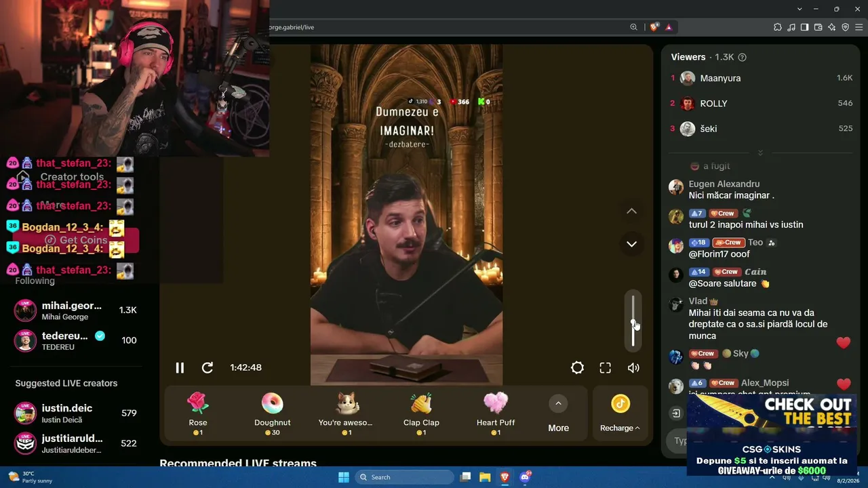Click the video title 'Dumnezeu e IMAGINAR!'
This screenshot has height=488, width=868.
pos(406,121)
